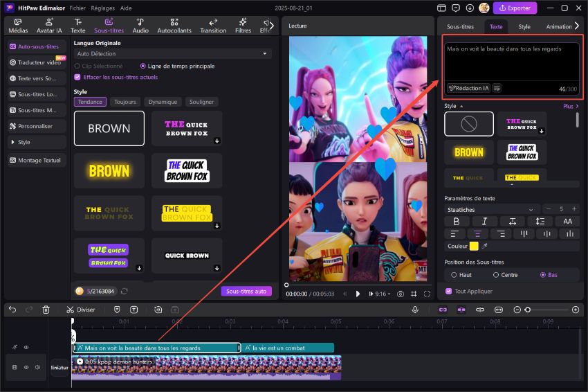Viewport: 588px width, 392px height.
Task: Click the play button in preview
Action: (x=358, y=294)
